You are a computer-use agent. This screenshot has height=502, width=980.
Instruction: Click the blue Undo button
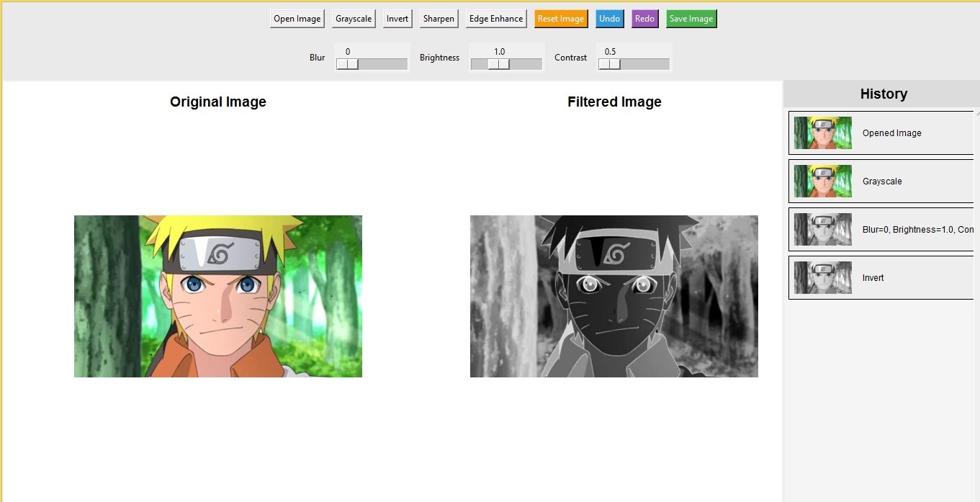coord(609,19)
